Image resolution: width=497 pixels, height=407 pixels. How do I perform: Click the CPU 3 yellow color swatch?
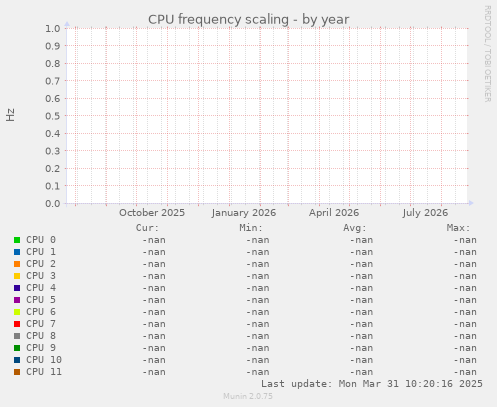tap(17, 276)
